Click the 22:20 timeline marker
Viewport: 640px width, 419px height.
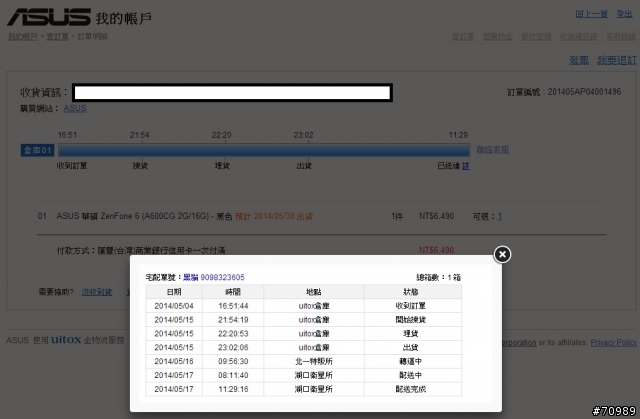click(x=221, y=135)
